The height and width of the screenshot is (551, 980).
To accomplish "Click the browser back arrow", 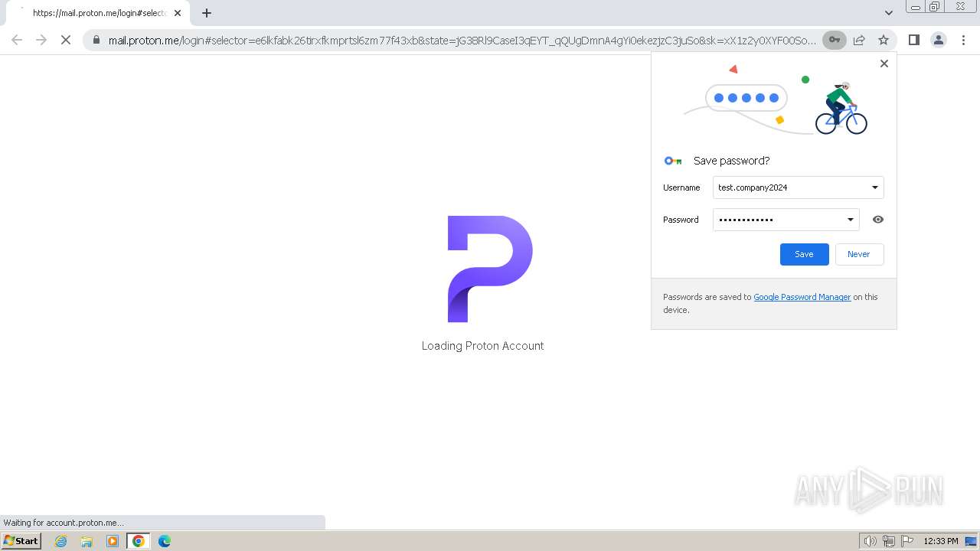I will pos(17,40).
